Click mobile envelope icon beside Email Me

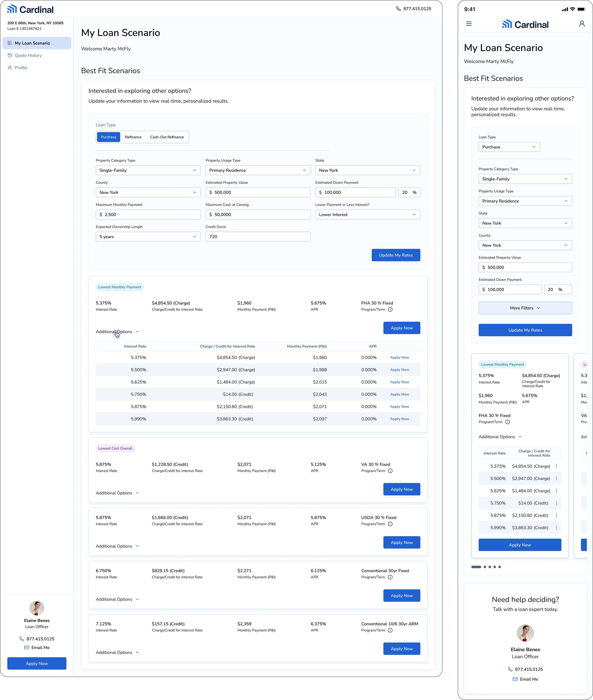(x=515, y=679)
